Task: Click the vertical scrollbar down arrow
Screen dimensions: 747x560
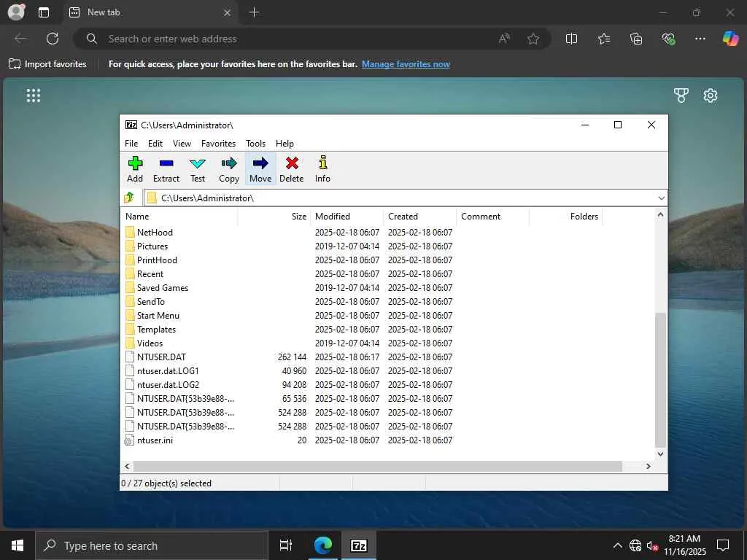Action: [661, 454]
